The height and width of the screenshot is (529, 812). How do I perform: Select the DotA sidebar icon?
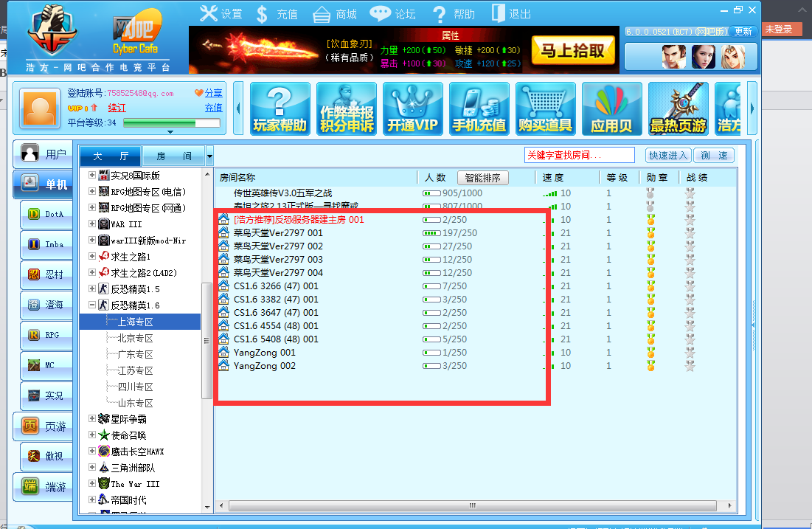pos(46,214)
